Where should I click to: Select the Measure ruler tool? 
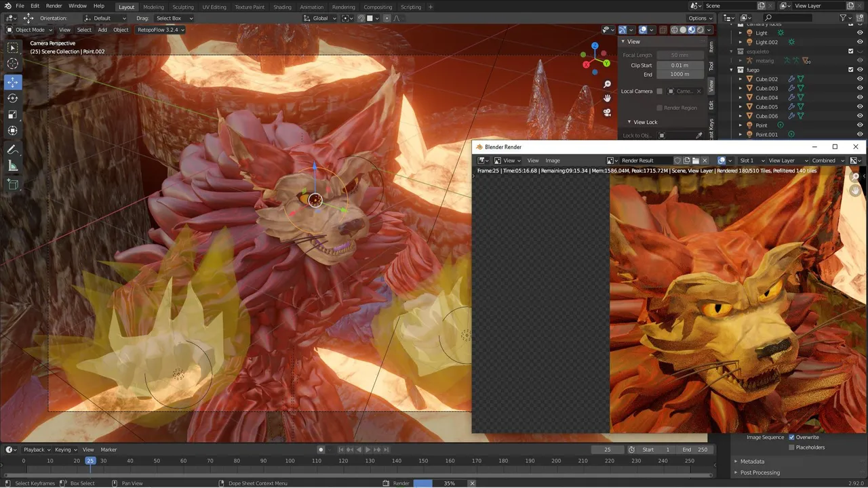(13, 166)
